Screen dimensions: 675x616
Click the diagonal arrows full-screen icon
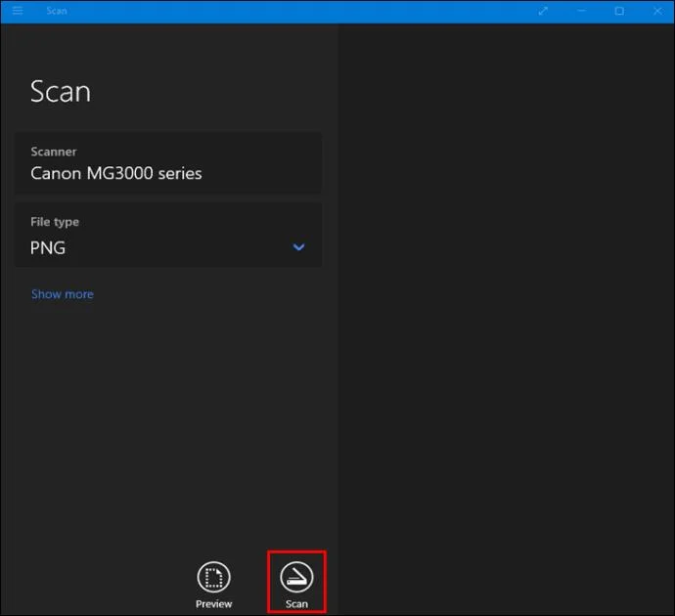point(543,11)
